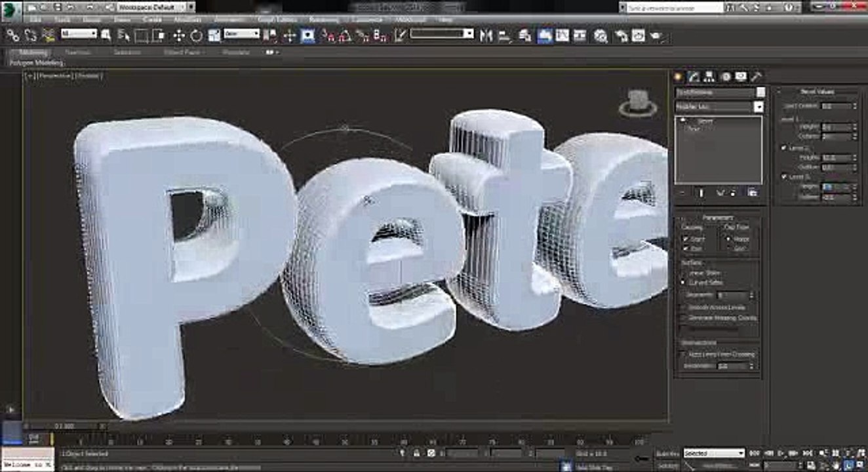Click the object color swatch
Viewport: 868px width, 472px height.
pyautogui.click(x=760, y=92)
